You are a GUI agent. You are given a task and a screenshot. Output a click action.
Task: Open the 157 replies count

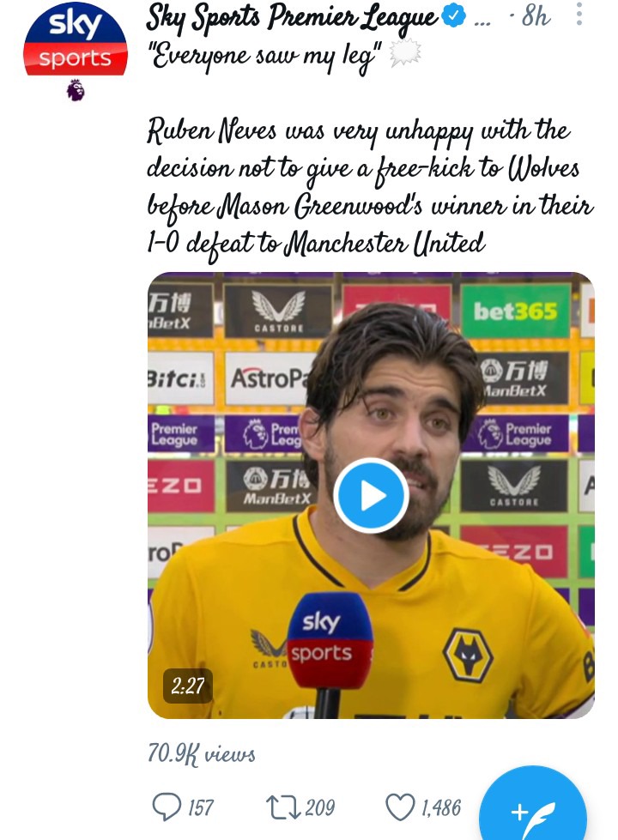point(201,808)
